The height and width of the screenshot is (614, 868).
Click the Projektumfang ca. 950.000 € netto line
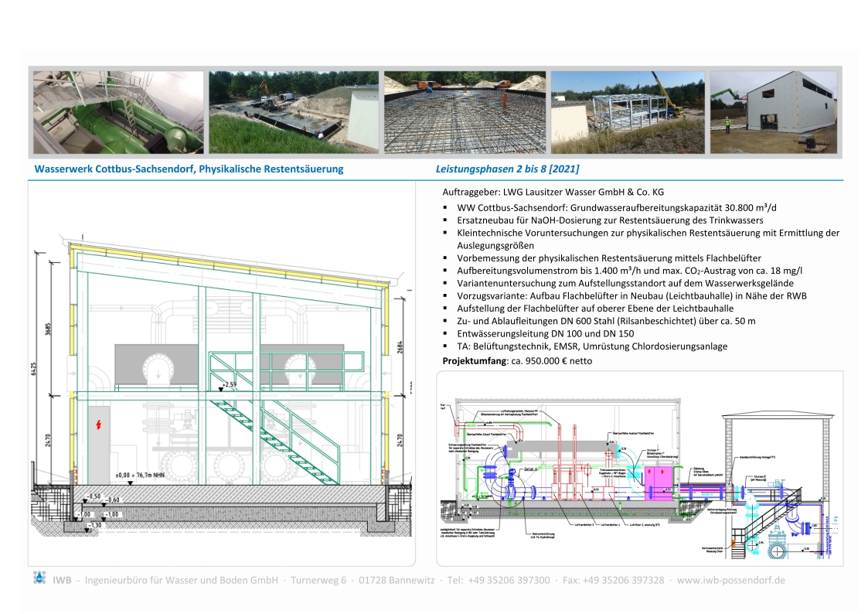517,360
